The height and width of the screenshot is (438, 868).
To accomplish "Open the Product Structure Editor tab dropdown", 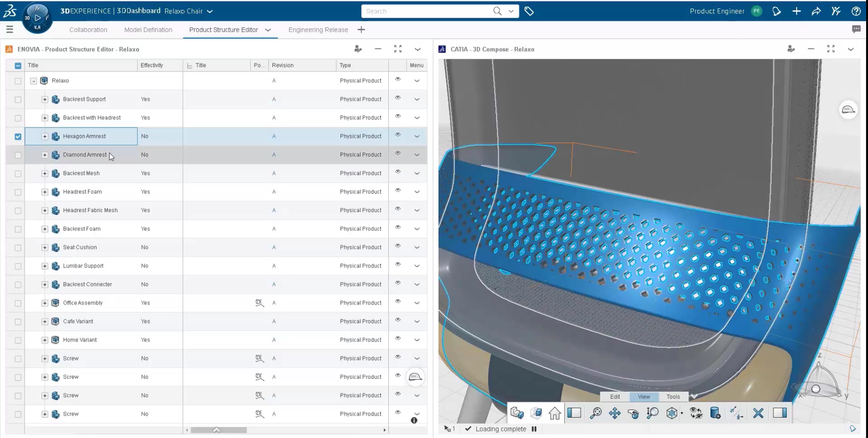I will 268,30.
